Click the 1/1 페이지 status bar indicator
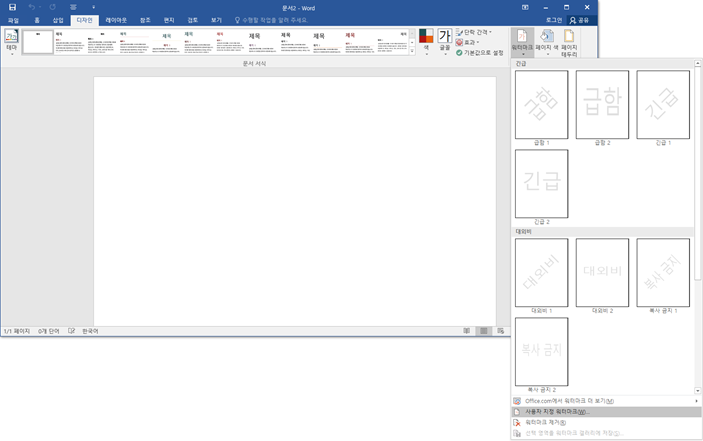Screen dimensions: 703x441 pos(17,331)
